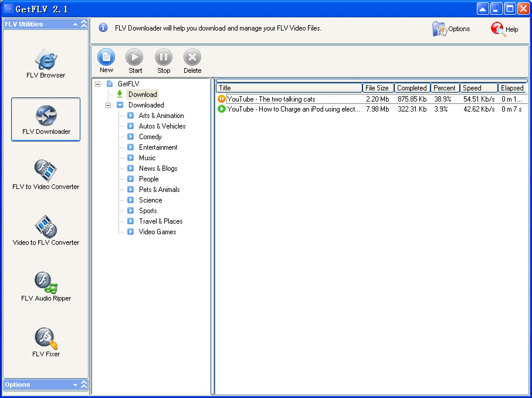Collapse the GetFLV tree root
The height and width of the screenshot is (398, 532).
click(98, 84)
